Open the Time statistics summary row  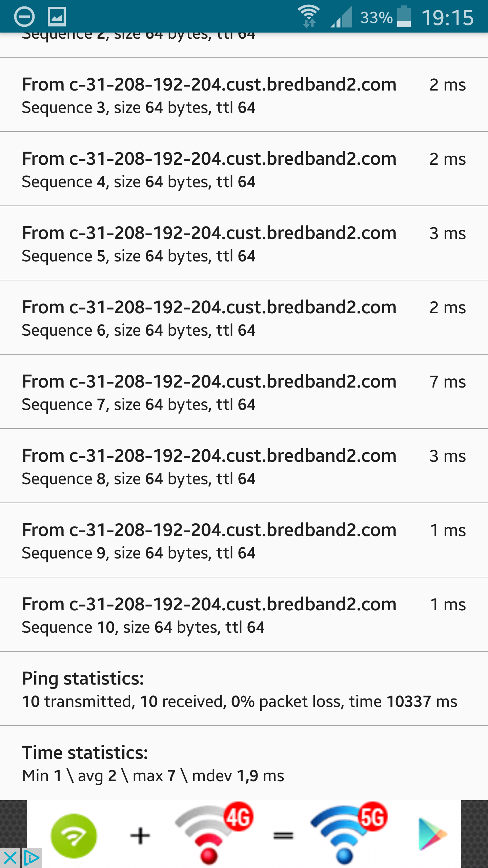tap(244, 763)
